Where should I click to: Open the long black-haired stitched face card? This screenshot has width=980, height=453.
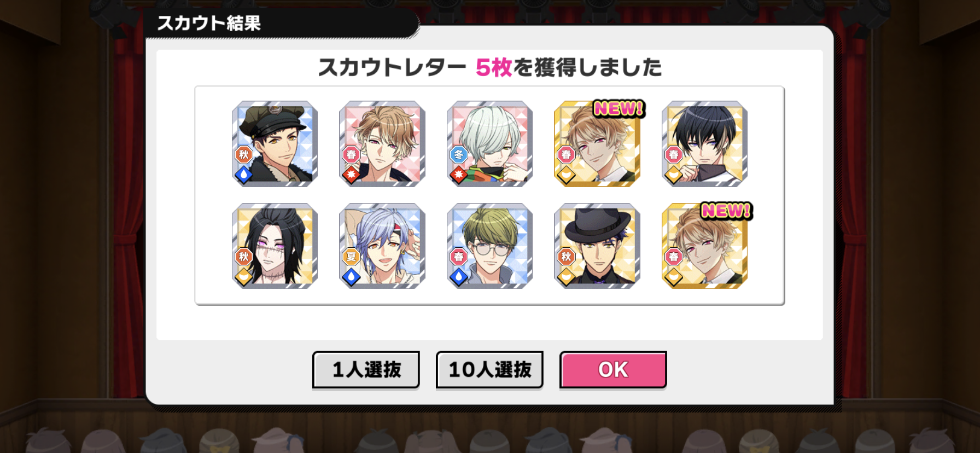pos(275,246)
